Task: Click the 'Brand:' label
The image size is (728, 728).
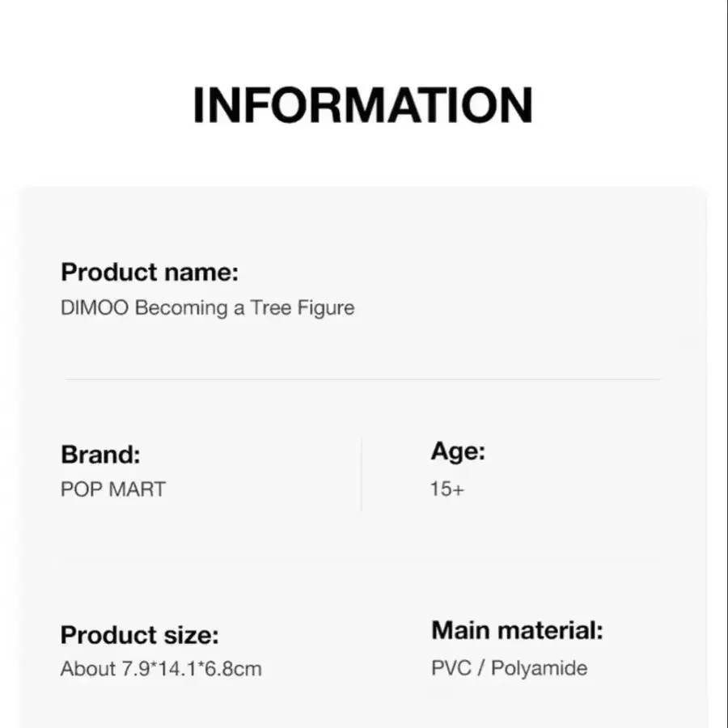Action: (x=100, y=455)
